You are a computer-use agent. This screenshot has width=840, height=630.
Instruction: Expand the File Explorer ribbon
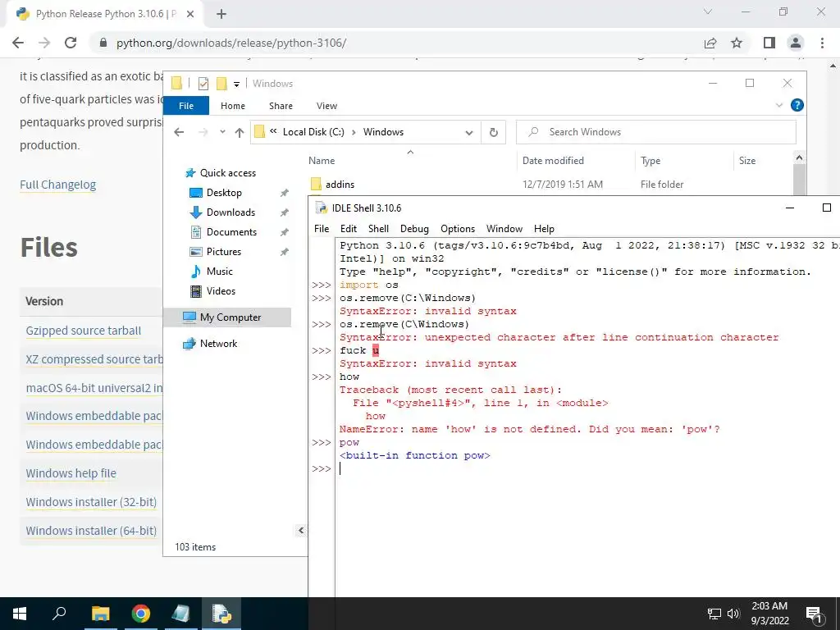click(779, 106)
